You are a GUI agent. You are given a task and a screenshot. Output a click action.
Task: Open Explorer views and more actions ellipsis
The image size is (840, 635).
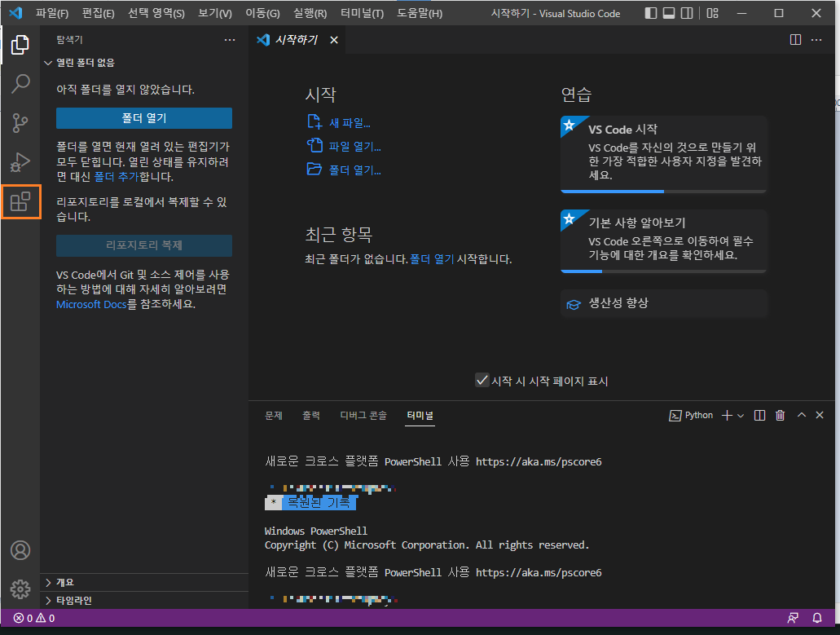tap(230, 40)
